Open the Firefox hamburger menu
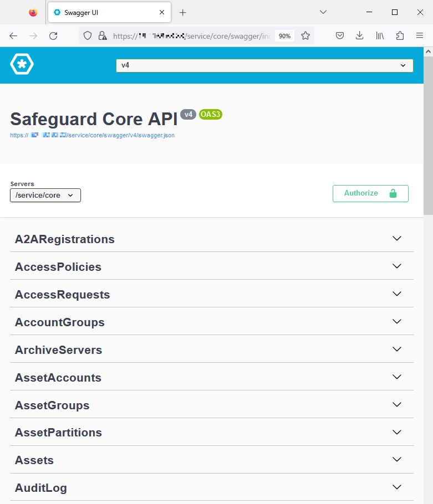Screen dimensions: 433x504 click(420, 35)
